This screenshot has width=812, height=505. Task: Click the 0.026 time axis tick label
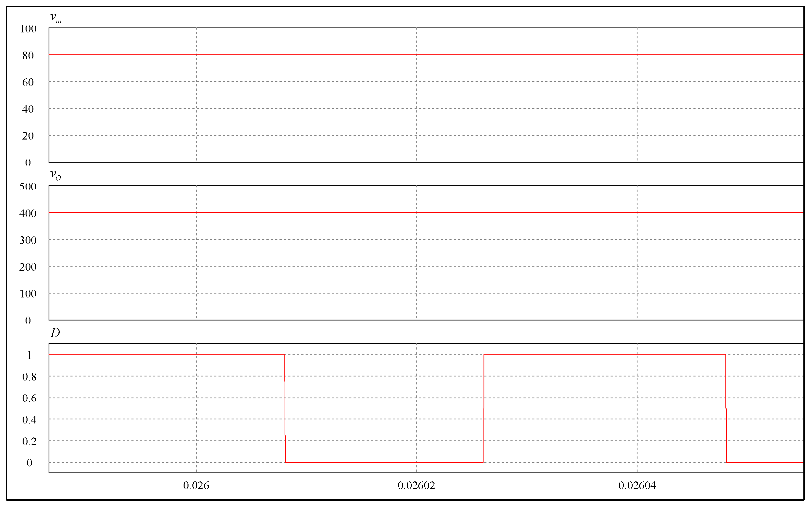coord(196,485)
